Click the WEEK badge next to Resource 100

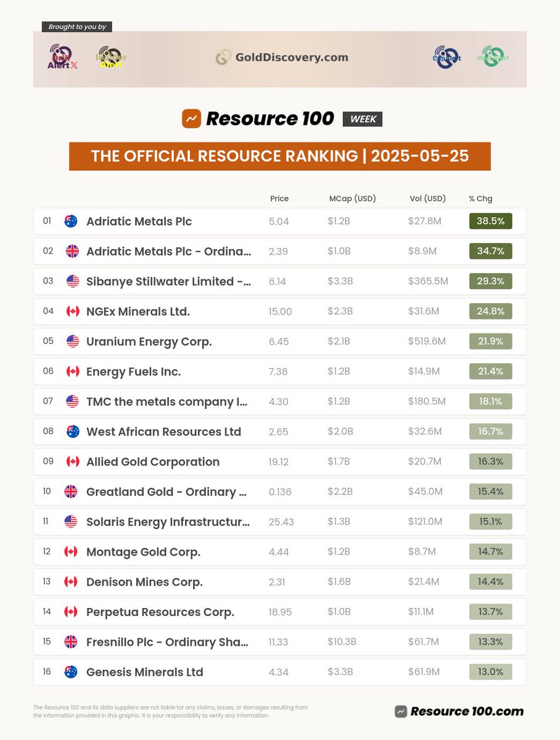coord(363,119)
